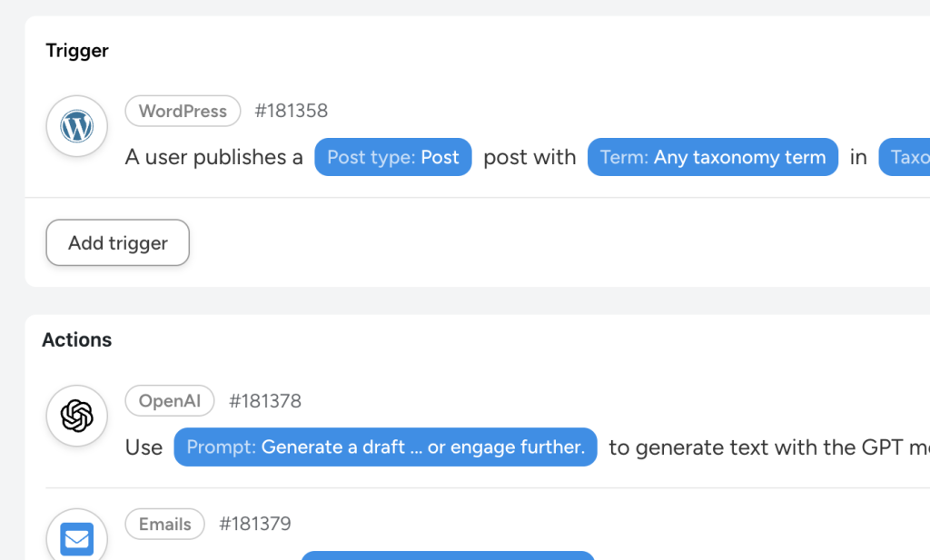Screen dimensions: 930x560
Task: Open the partially visible Taxonomy token
Action: (906, 157)
